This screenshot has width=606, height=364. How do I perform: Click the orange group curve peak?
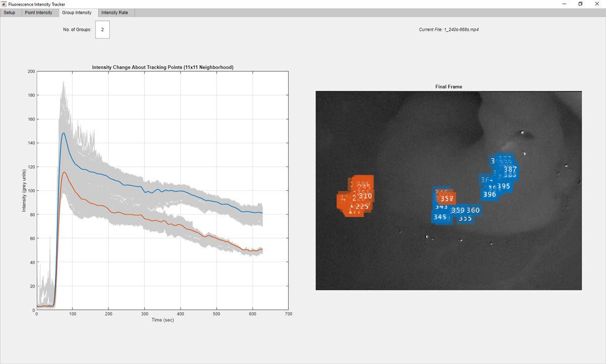[64, 172]
